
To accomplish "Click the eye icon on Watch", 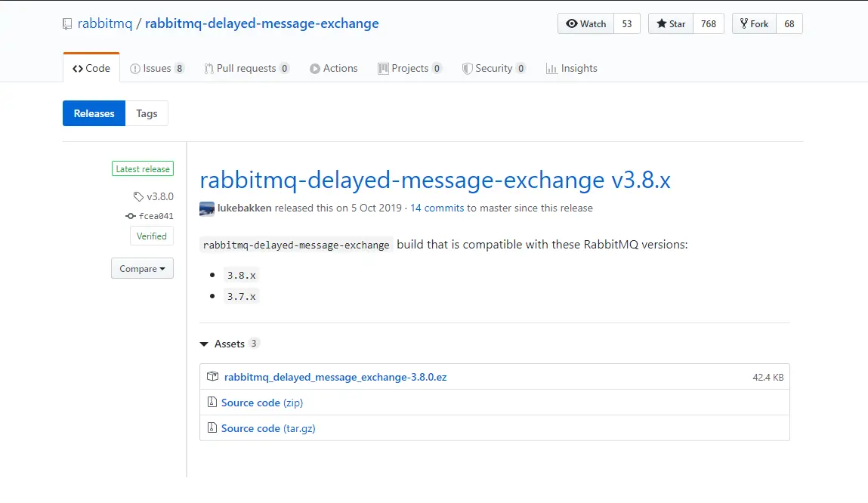I will [x=572, y=24].
